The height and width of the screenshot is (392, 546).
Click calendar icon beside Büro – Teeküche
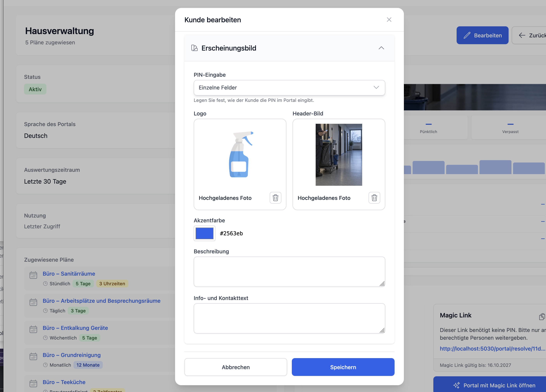[x=33, y=383]
